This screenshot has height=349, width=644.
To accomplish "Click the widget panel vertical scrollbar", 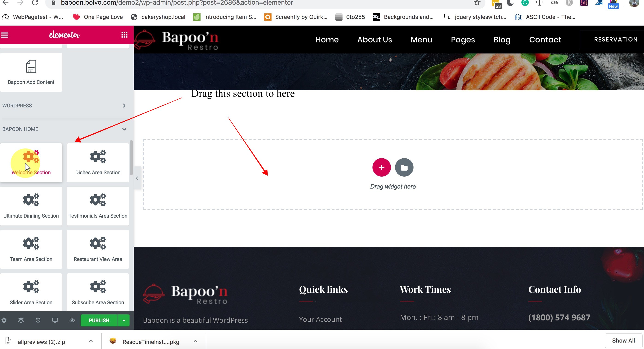I will (131, 157).
